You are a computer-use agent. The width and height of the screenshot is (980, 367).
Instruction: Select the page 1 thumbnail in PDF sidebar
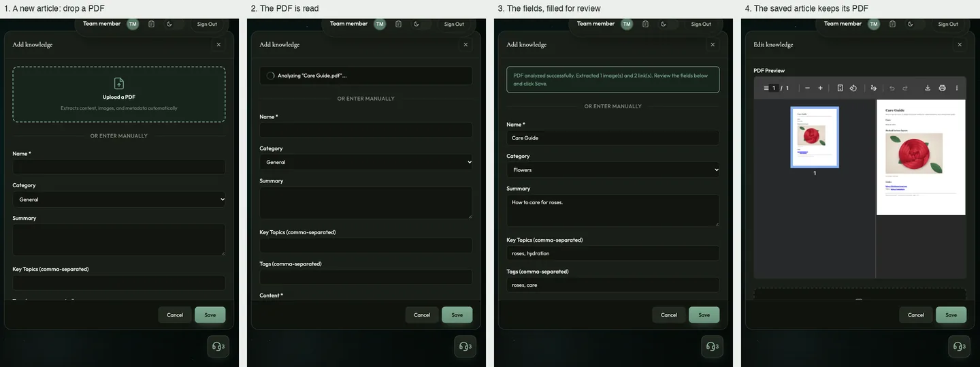[815, 137]
